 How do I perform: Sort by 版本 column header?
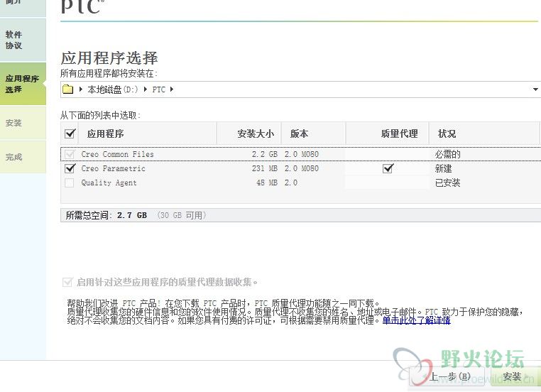313,134
